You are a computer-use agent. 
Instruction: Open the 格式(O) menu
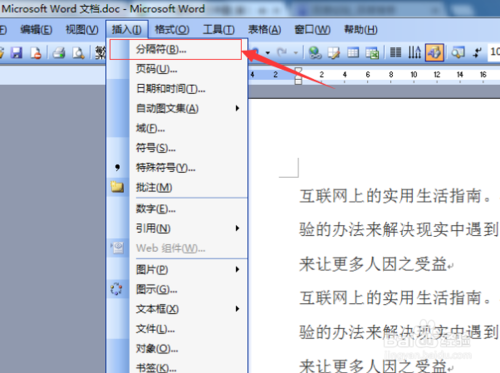pos(172,30)
